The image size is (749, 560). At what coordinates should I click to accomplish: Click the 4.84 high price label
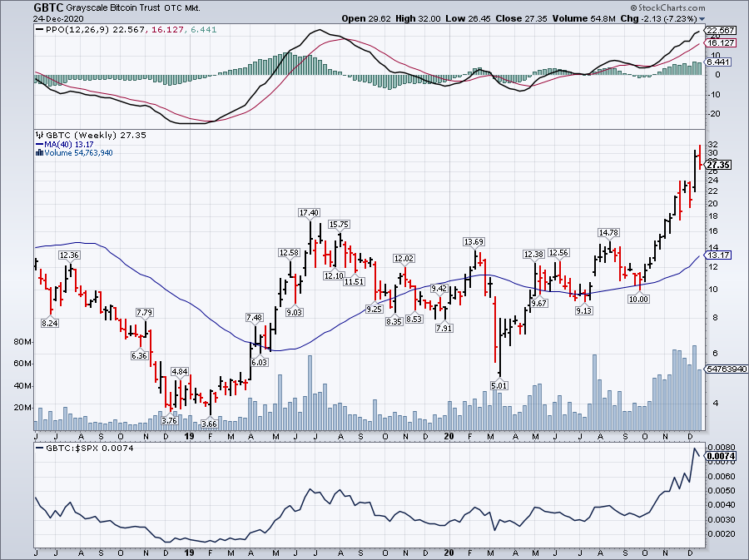point(180,371)
